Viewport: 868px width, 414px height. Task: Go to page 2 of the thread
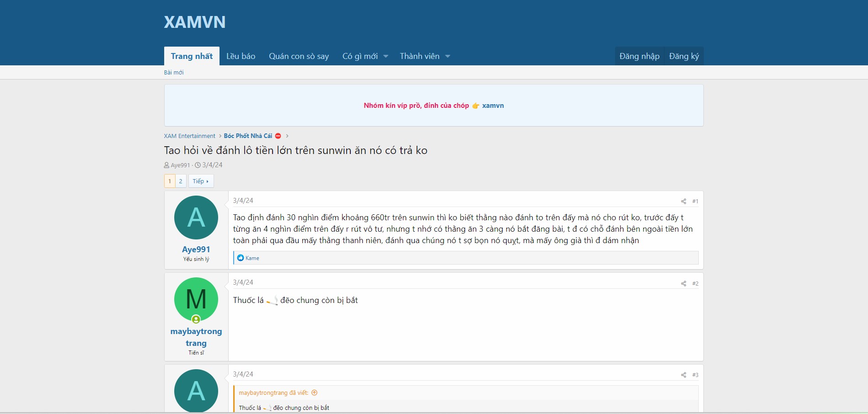181,181
